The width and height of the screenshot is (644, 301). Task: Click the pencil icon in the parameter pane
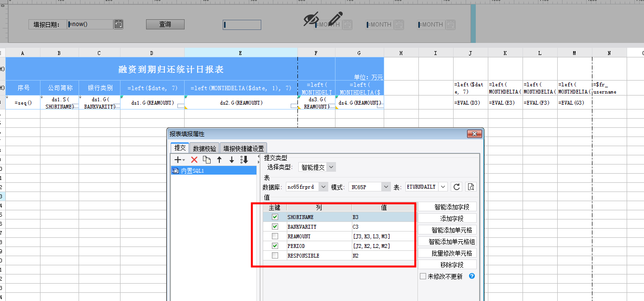point(335,18)
